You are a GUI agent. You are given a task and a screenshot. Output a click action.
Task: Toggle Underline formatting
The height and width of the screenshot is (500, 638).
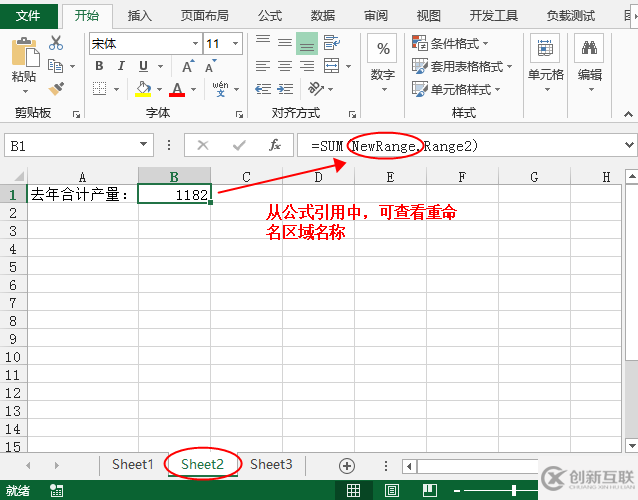tap(143, 66)
